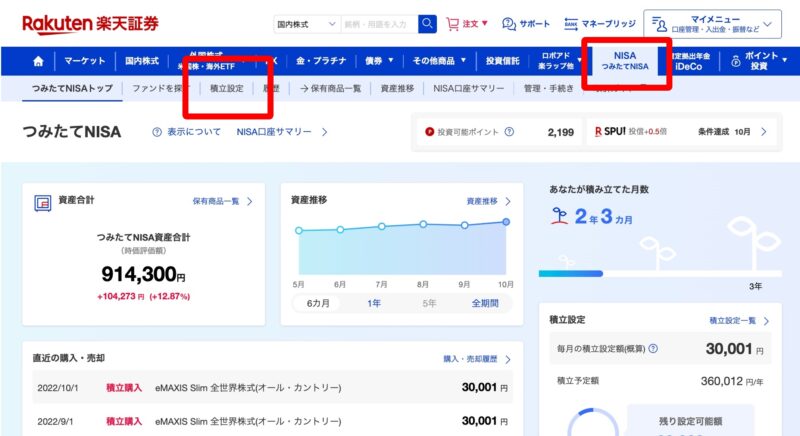The height and width of the screenshot is (436, 800).
Task: Go to the home icon in navigation bar
Action: (x=38, y=61)
